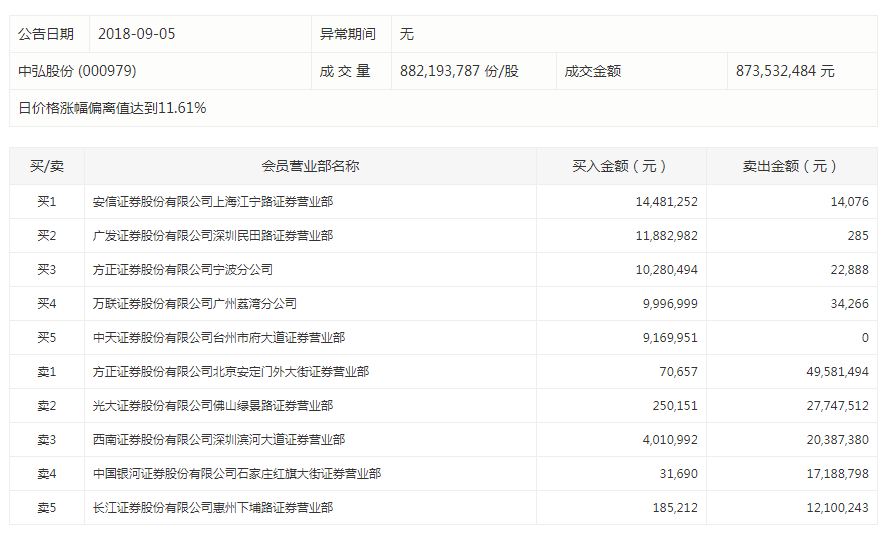Select 安信证券股份有限公司上海江宁路证券营业部 row name
The width and height of the screenshot is (892, 548).
213,201
